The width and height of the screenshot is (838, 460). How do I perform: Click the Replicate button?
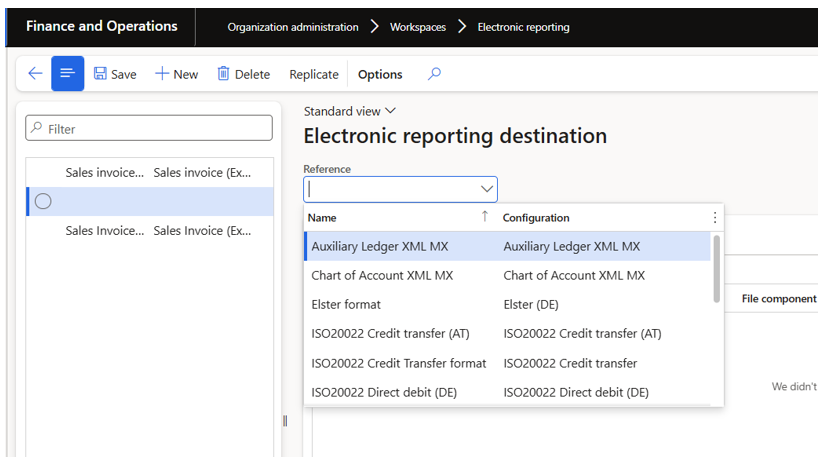(314, 74)
